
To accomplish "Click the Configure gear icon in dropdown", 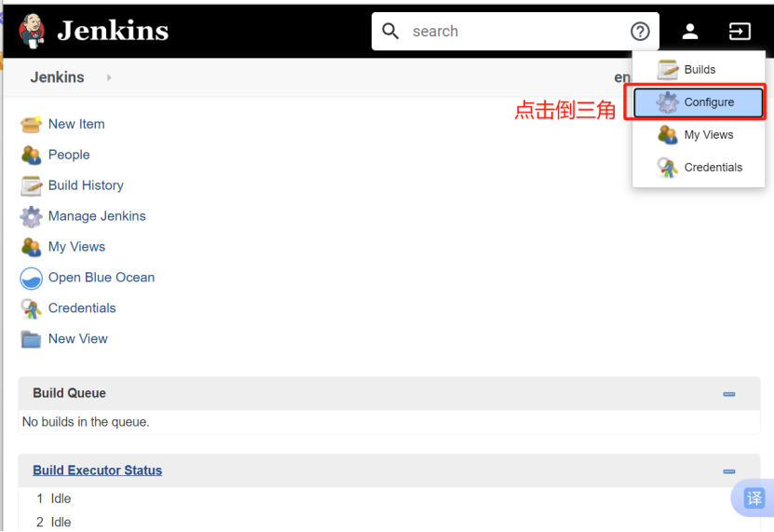I will (x=668, y=102).
